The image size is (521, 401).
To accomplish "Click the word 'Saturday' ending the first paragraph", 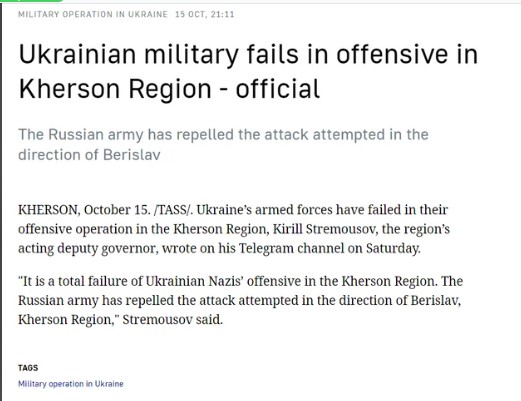I will 393,249.
